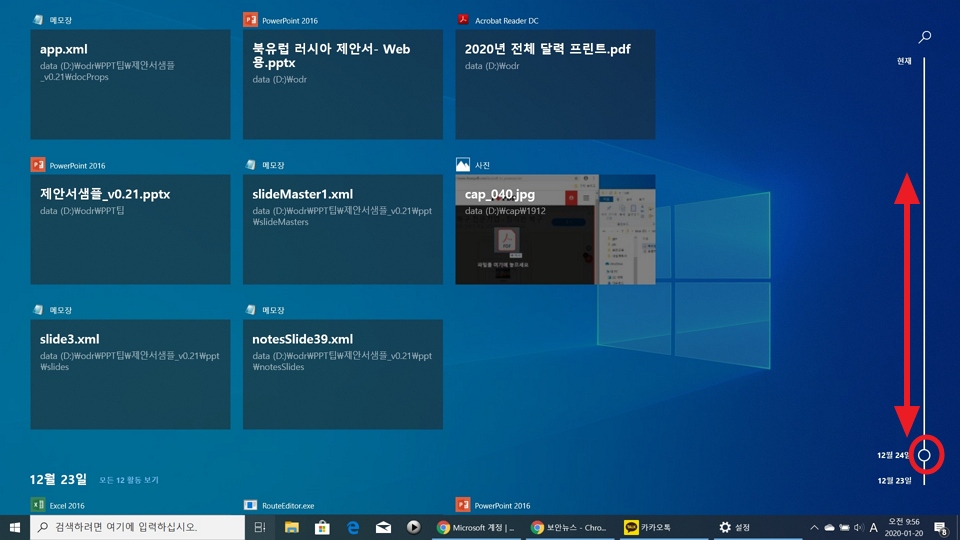Screen dimensions: 960x540
Task: Open notesSlide39.xml activity card
Action: click(343, 374)
